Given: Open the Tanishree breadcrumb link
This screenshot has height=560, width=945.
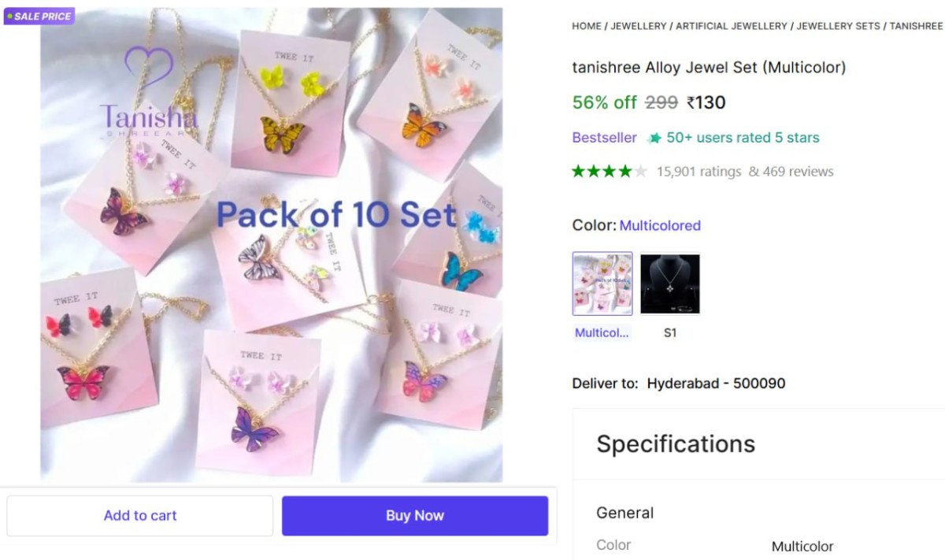Looking at the screenshot, I should (x=917, y=26).
